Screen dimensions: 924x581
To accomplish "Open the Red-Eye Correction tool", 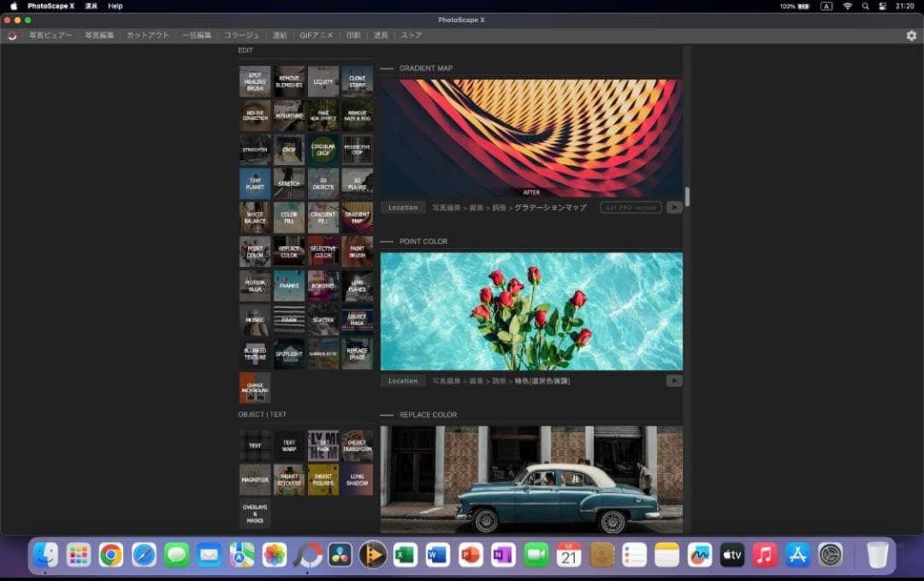I will (x=254, y=116).
